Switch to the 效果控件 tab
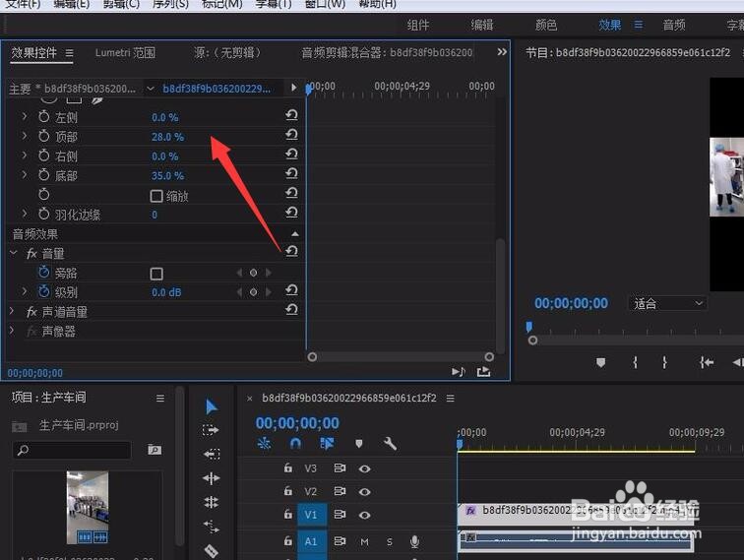Viewport: 744px width, 560px height. 34,53
